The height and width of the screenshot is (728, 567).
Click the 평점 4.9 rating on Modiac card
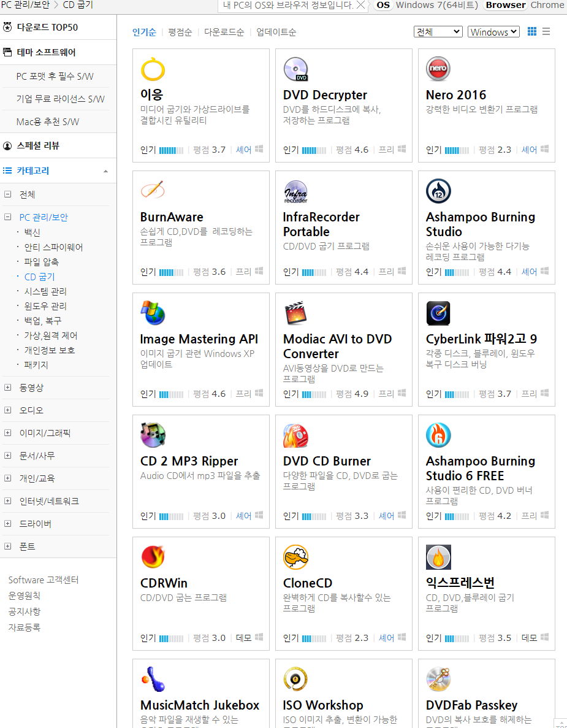[x=352, y=394]
